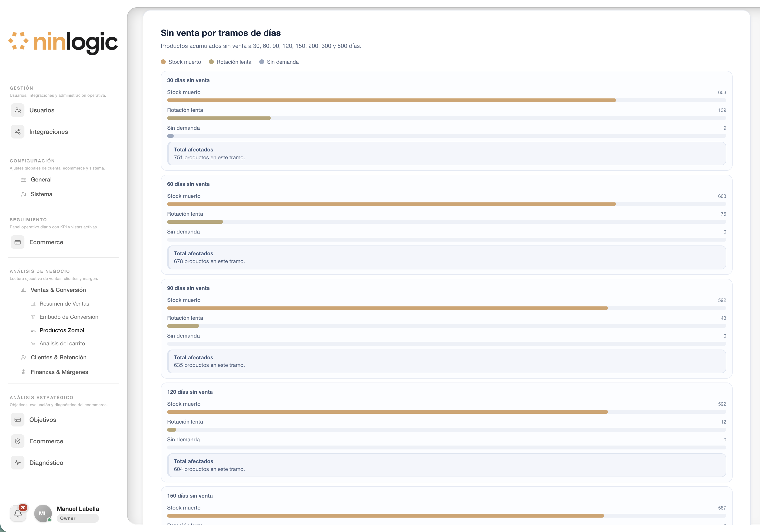Click the value 43 for Rotación lenta
The image size is (760, 532).
click(724, 318)
